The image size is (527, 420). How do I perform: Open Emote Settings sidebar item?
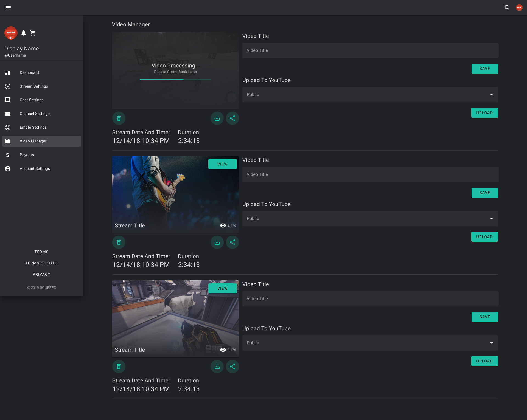click(x=33, y=127)
